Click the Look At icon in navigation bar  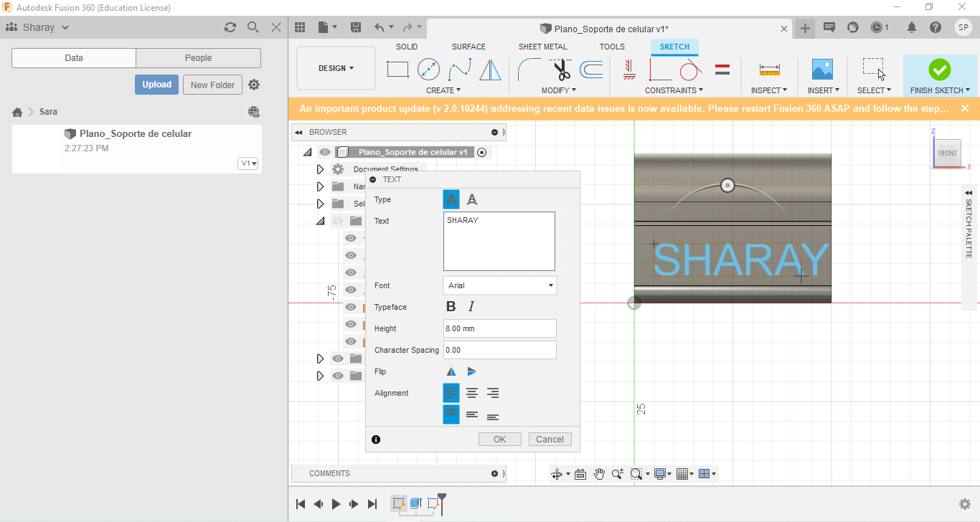point(580,474)
